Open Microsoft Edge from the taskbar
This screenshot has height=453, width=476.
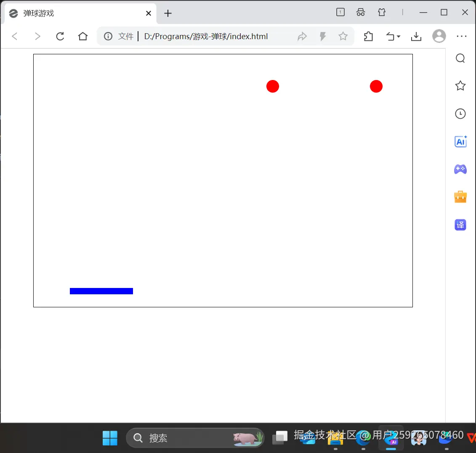[363, 438]
